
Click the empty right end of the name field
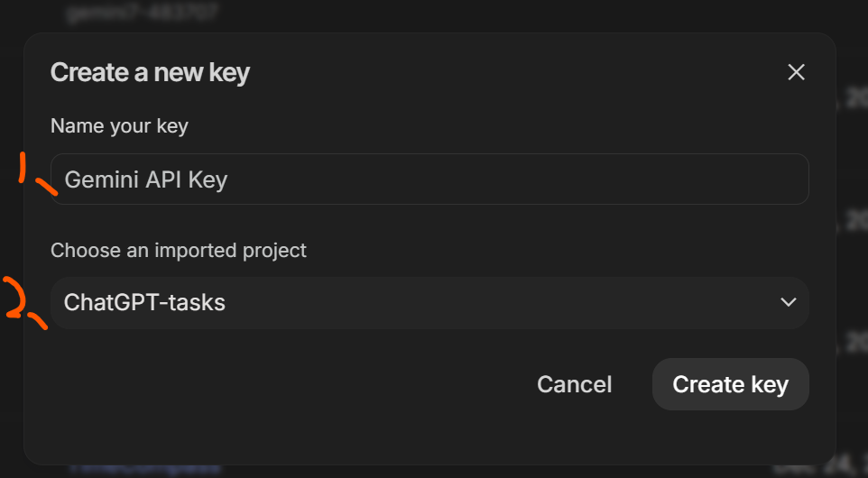pyautogui.click(x=722, y=179)
